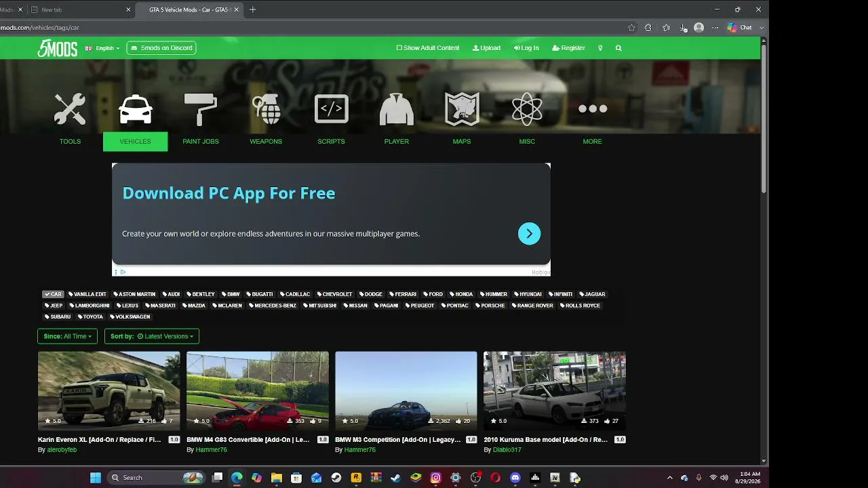Open Steam from the taskbar

[x=336, y=478]
